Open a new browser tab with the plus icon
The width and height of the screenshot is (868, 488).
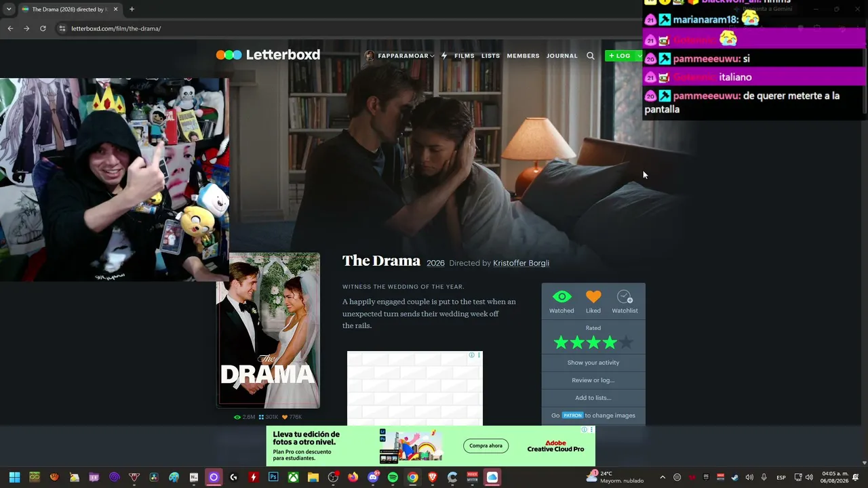coord(132,9)
